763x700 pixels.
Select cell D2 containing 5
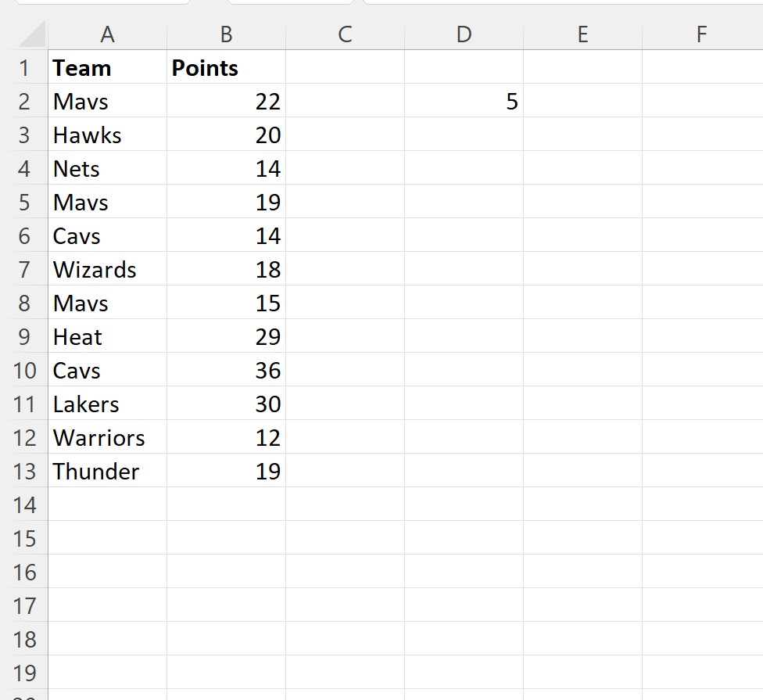pyautogui.click(x=464, y=101)
